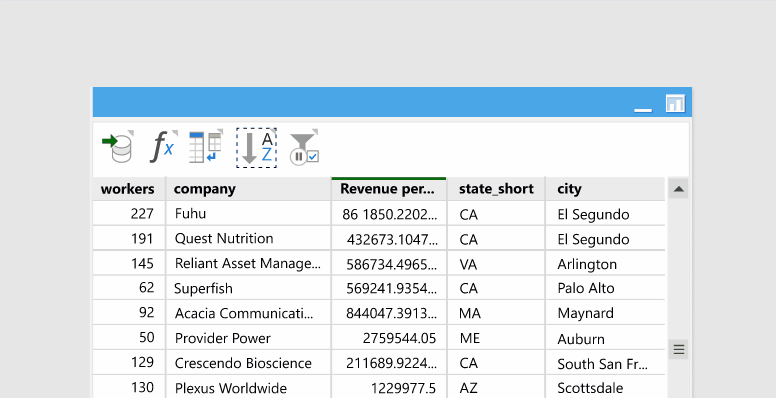Click the AZ state cell

pos(496,388)
